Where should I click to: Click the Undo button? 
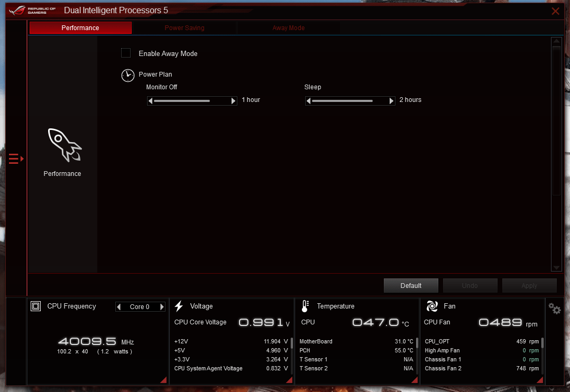click(470, 286)
